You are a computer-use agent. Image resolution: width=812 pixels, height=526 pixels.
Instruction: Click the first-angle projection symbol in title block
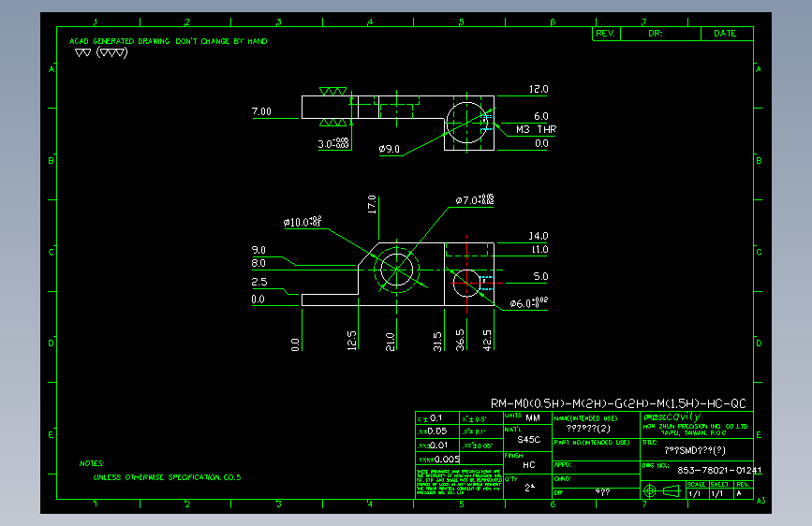coord(661,490)
